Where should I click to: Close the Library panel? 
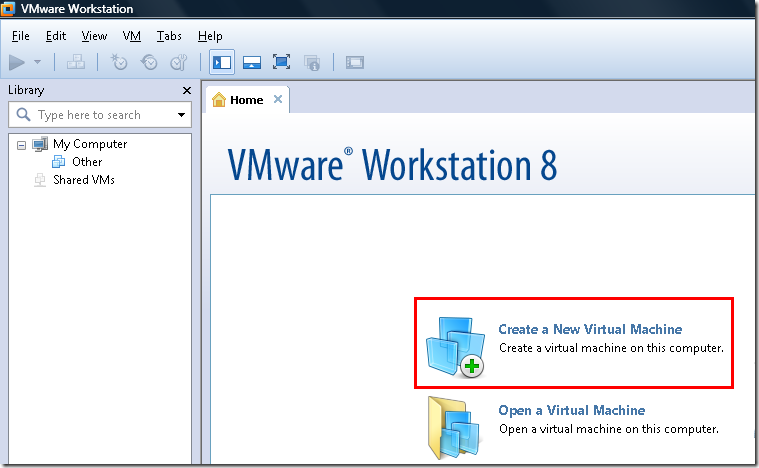click(x=187, y=91)
